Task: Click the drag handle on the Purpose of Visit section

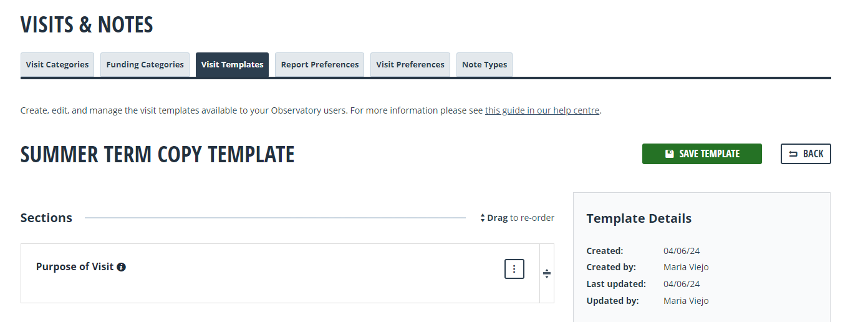Action: click(x=547, y=273)
